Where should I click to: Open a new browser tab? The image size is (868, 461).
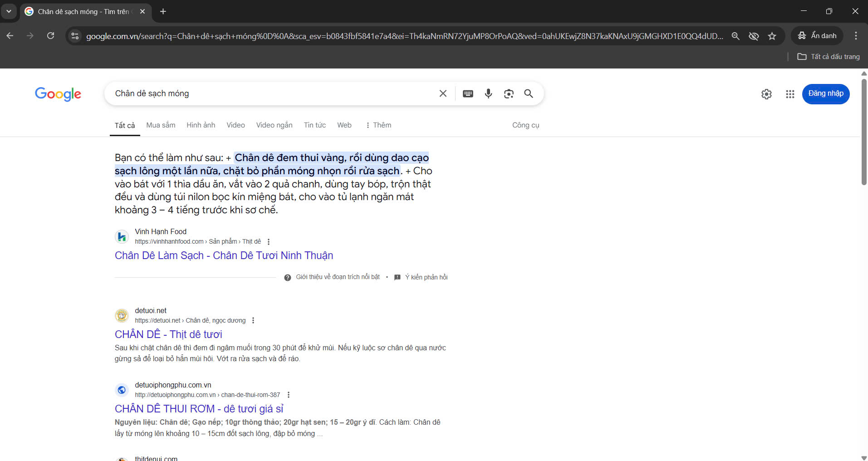163,11
